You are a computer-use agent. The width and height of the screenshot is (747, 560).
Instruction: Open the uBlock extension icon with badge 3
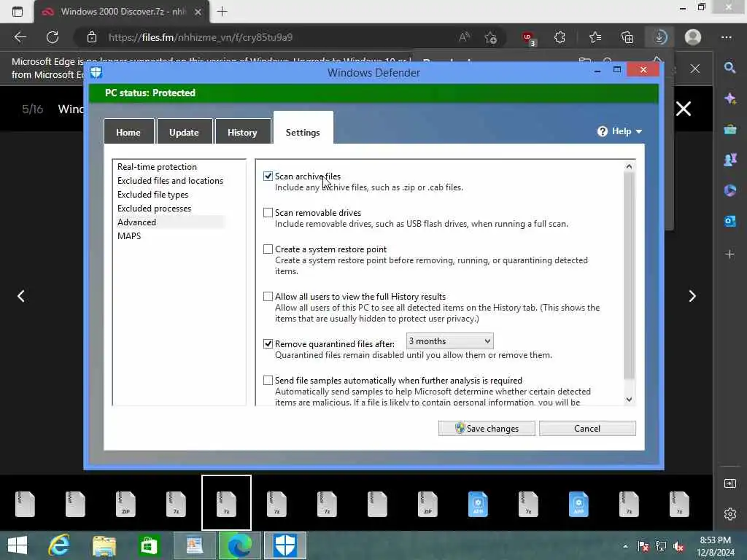(528, 38)
